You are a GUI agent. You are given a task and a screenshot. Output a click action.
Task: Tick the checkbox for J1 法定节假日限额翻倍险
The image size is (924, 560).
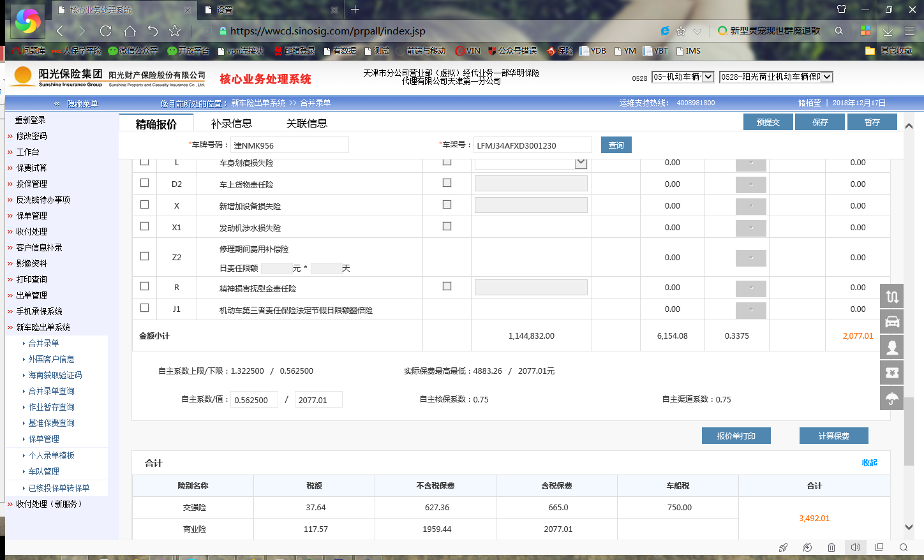click(144, 308)
